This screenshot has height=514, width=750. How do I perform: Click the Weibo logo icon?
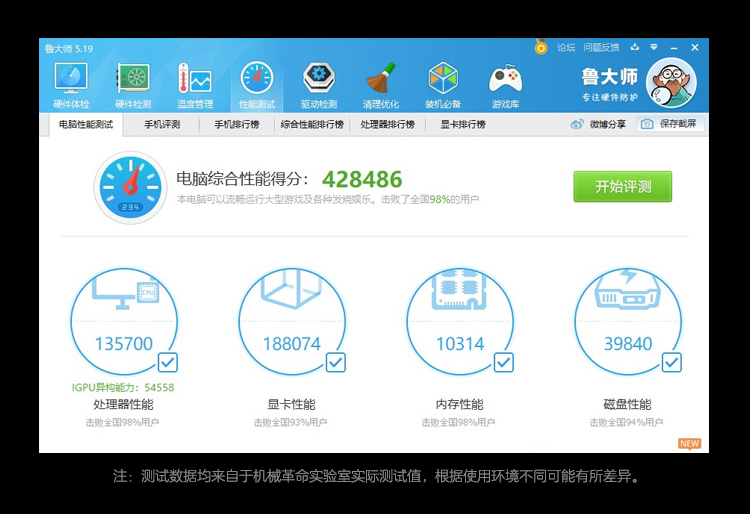click(x=577, y=124)
